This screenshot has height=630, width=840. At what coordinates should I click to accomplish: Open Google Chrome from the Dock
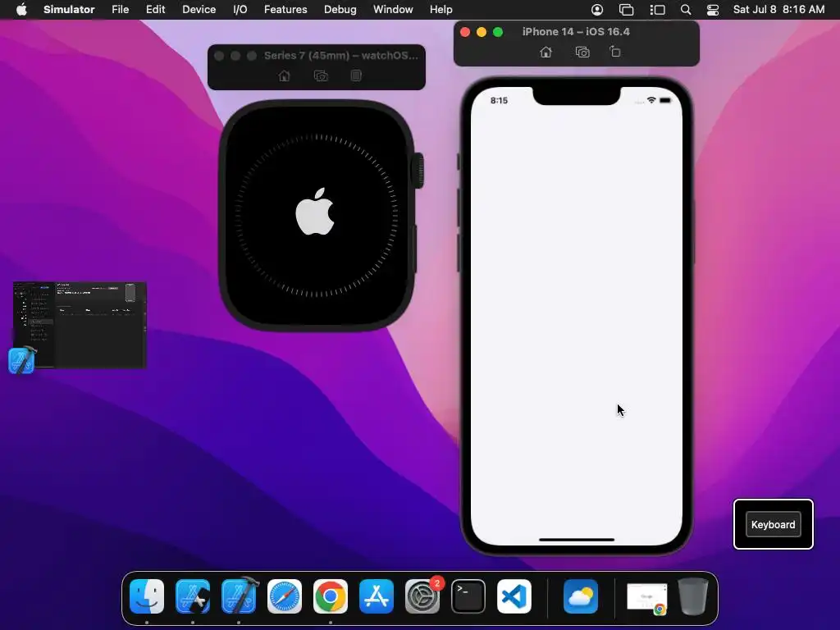click(331, 596)
